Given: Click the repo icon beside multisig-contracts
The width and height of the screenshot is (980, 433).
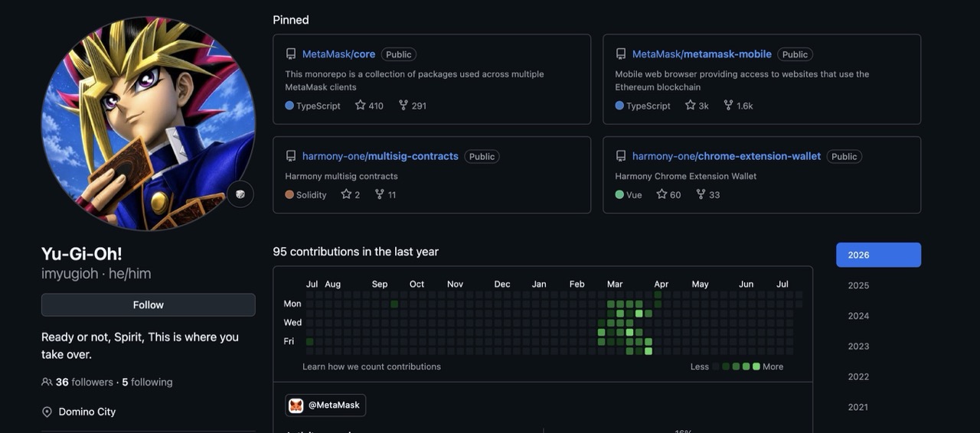Looking at the screenshot, I should click(x=291, y=156).
